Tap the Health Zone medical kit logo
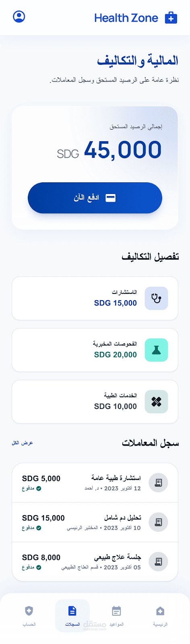This screenshot has height=644, width=190. (x=171, y=18)
